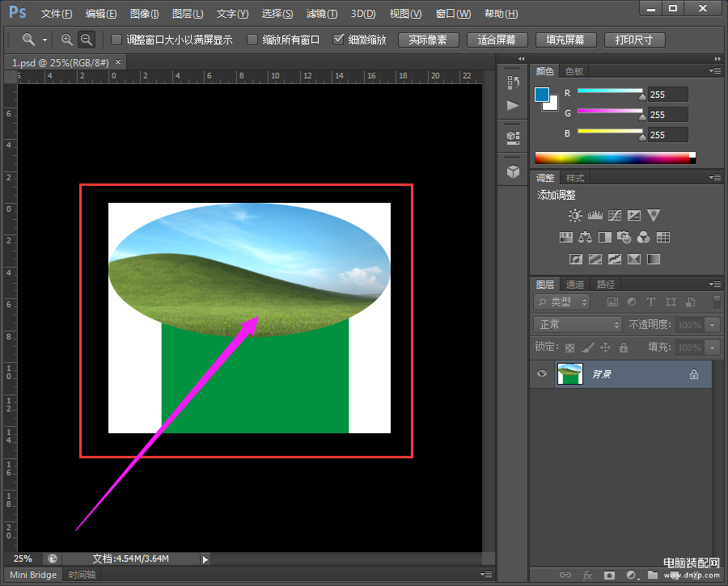Screen dimensions: 728x586
Task: Click the Actual Pixels button
Action: point(428,40)
